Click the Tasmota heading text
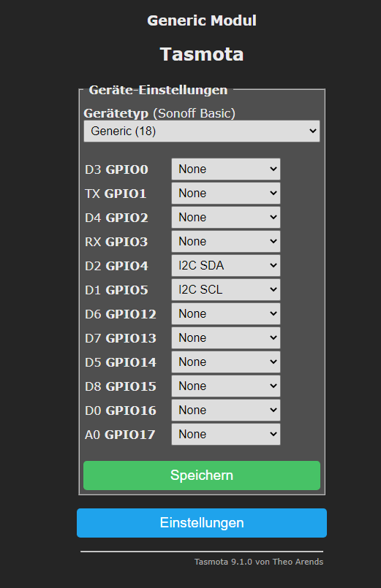 pos(202,54)
